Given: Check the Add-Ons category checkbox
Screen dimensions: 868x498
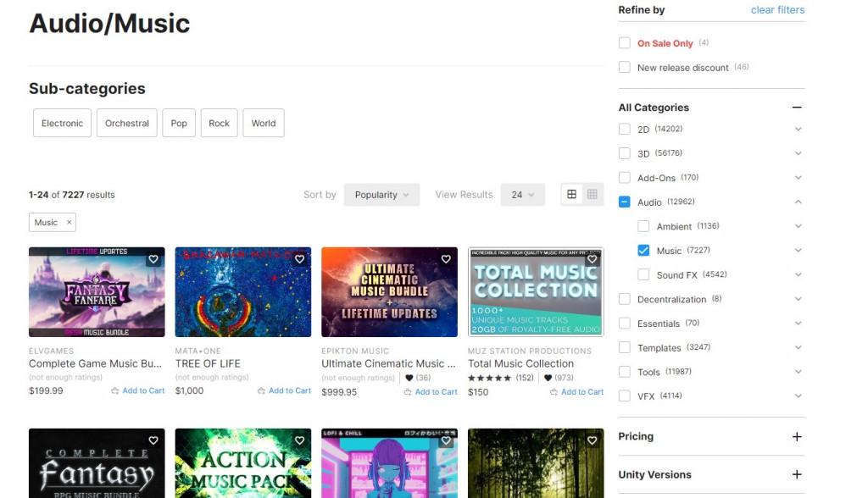Looking at the screenshot, I should pyautogui.click(x=625, y=178).
